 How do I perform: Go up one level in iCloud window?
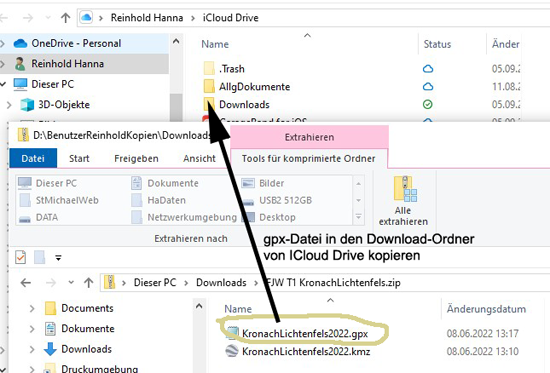[x=65, y=18]
